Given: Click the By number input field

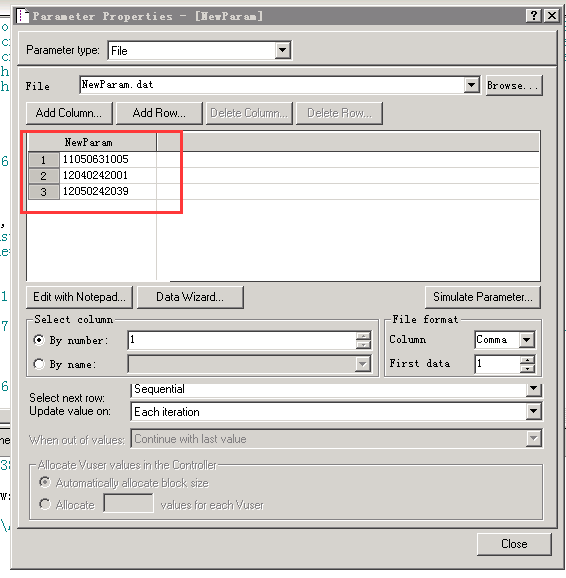Looking at the screenshot, I should [242, 340].
